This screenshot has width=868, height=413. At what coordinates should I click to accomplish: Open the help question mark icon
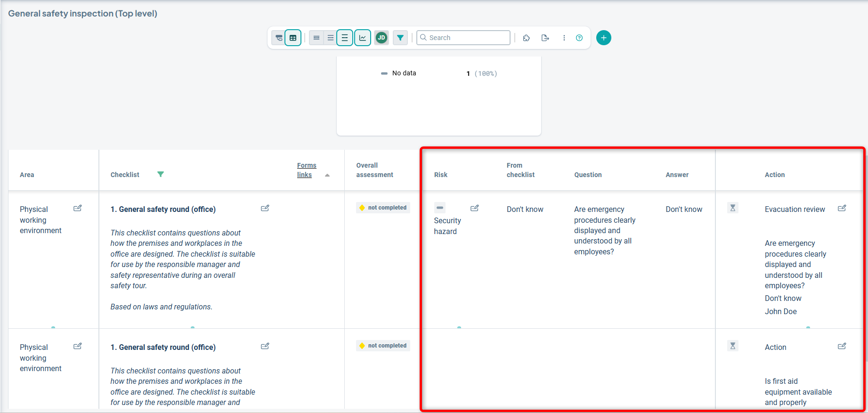tap(579, 38)
